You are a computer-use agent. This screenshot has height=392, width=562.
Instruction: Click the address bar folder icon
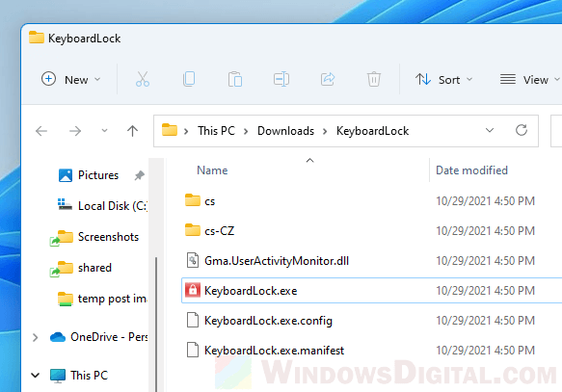point(169,130)
